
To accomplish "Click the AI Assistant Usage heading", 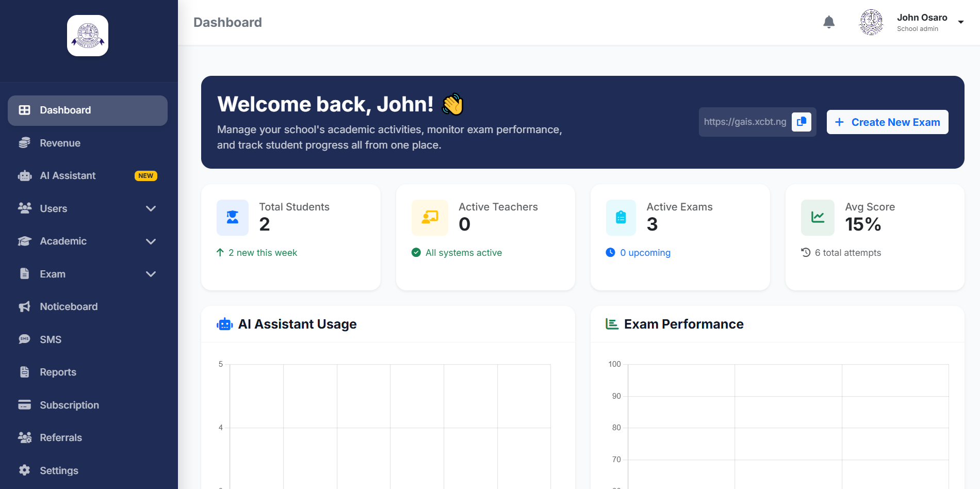I will pyautogui.click(x=297, y=324).
